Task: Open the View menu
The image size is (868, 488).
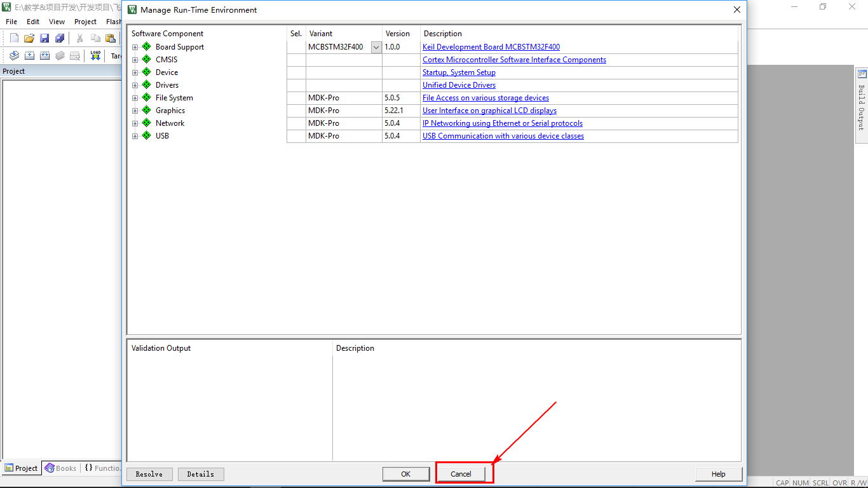Action: point(57,22)
